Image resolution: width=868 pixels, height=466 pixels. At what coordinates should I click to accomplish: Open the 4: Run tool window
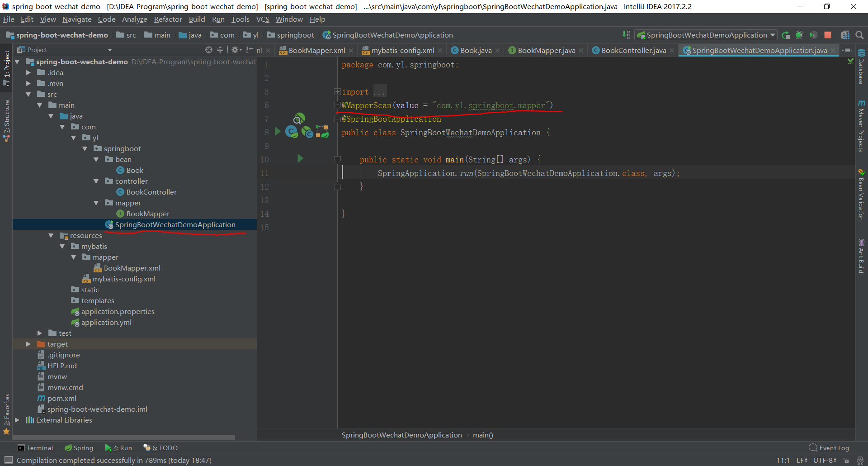(x=119, y=448)
